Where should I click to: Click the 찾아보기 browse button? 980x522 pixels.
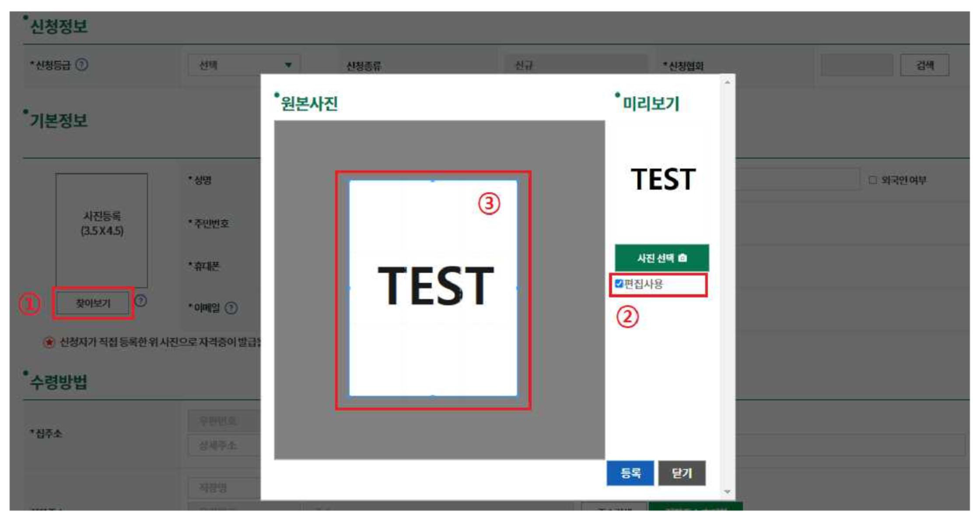tap(93, 303)
